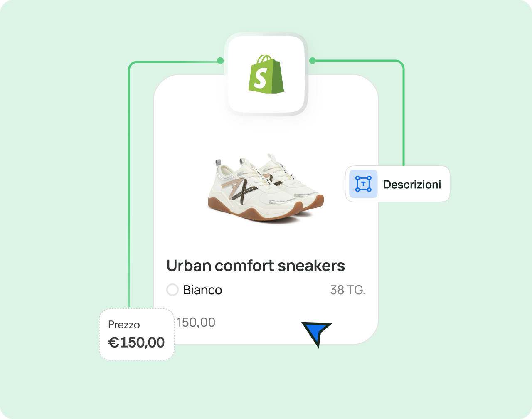532x419 pixels.
Task: Click the 38 TG. size label
Action: pyautogui.click(x=347, y=290)
